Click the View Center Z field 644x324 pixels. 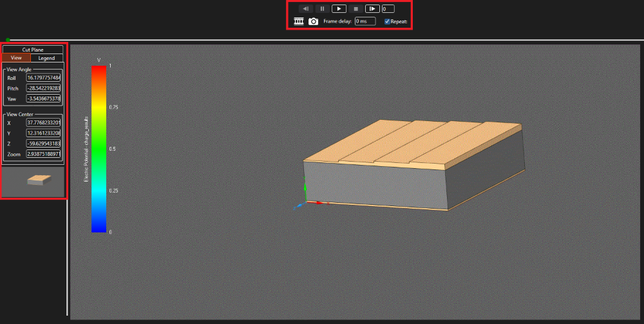(x=44, y=144)
